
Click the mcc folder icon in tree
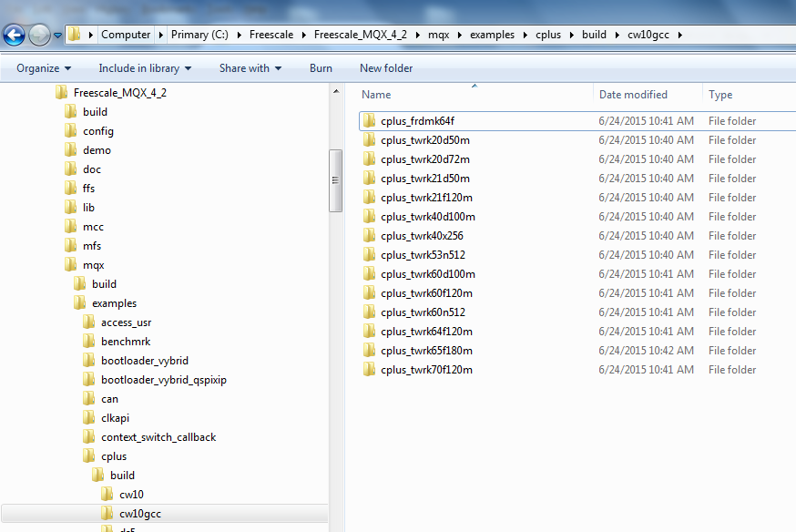coord(70,227)
